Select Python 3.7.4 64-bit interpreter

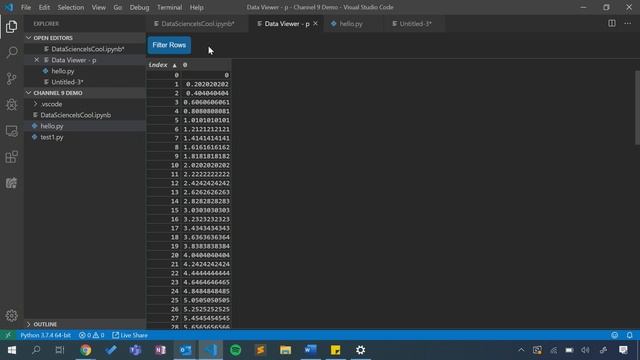[45, 335]
